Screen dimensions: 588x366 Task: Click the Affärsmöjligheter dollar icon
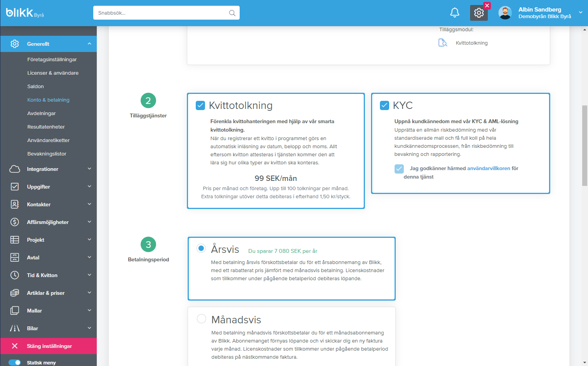pyautogui.click(x=15, y=222)
